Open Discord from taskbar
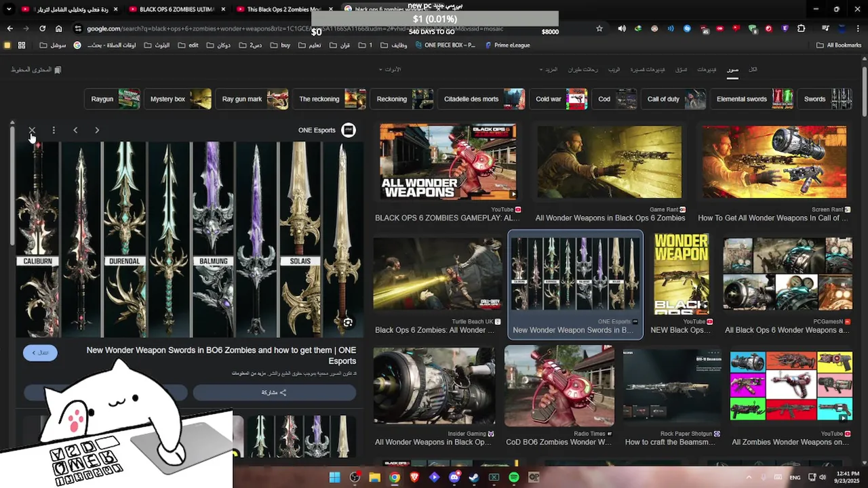868x488 pixels. [454, 477]
